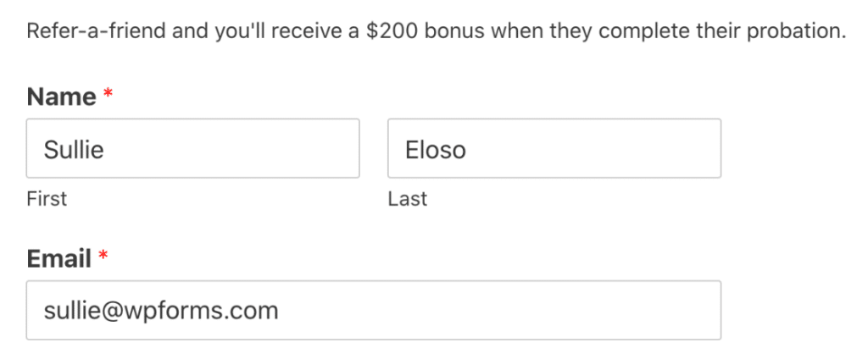Viewport: 868px width, 359px height.
Task: Click the 'First' sublabel under Name
Action: (x=47, y=199)
